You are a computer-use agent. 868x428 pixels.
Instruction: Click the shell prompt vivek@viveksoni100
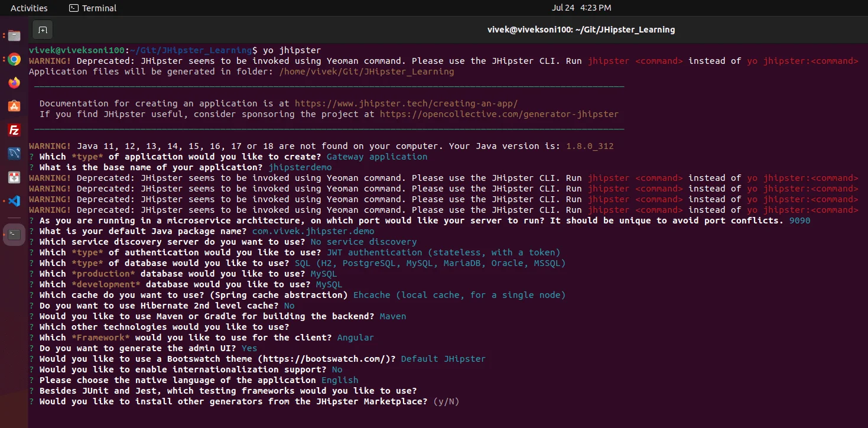(x=77, y=50)
